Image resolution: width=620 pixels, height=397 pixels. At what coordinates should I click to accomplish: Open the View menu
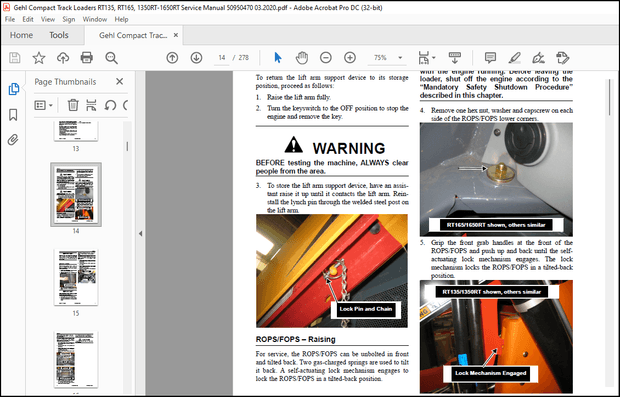pos(48,19)
